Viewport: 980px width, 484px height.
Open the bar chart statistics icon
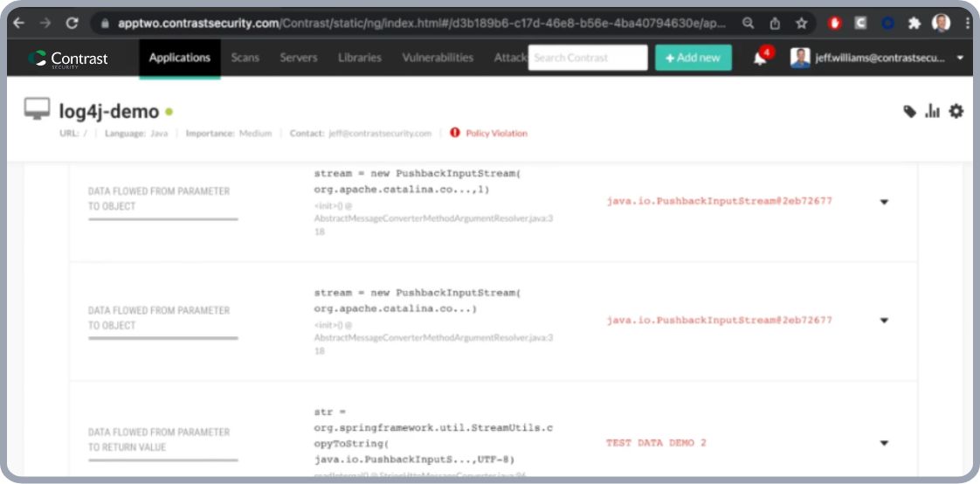933,111
